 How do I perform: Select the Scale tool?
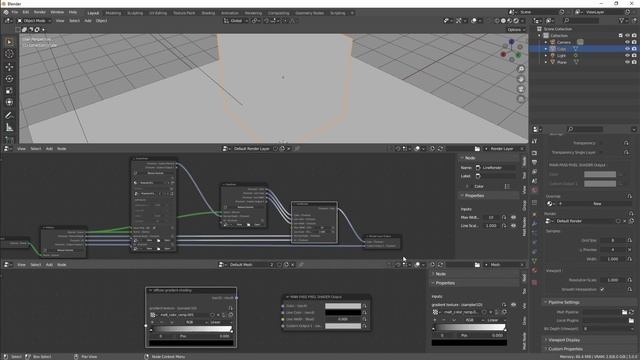[x=9, y=91]
